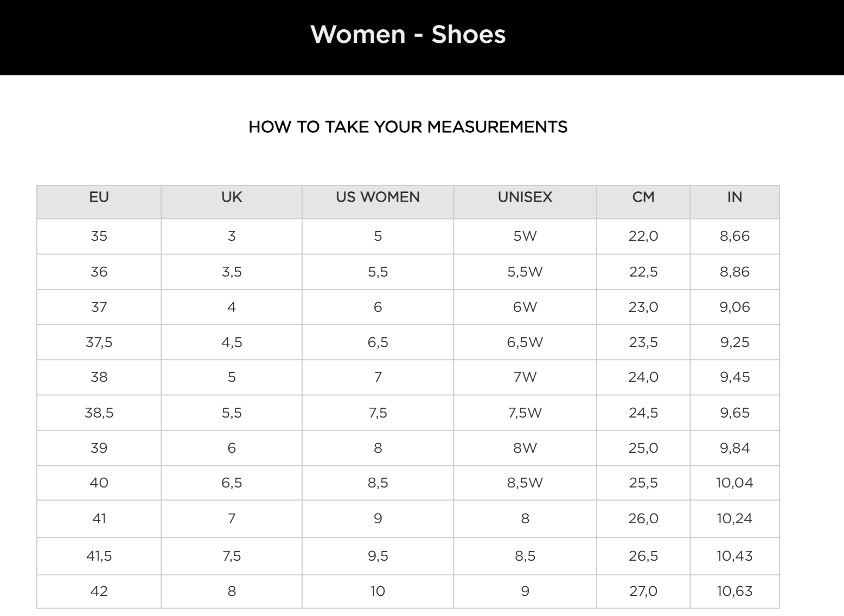
Task: Click the 24,5 centimeter value
Action: (x=643, y=413)
